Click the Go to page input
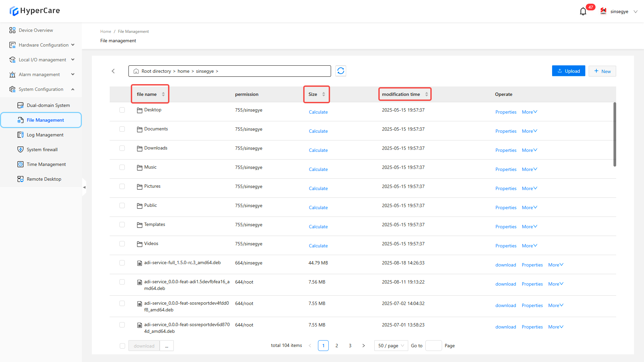The width and height of the screenshot is (644, 362). [433, 346]
